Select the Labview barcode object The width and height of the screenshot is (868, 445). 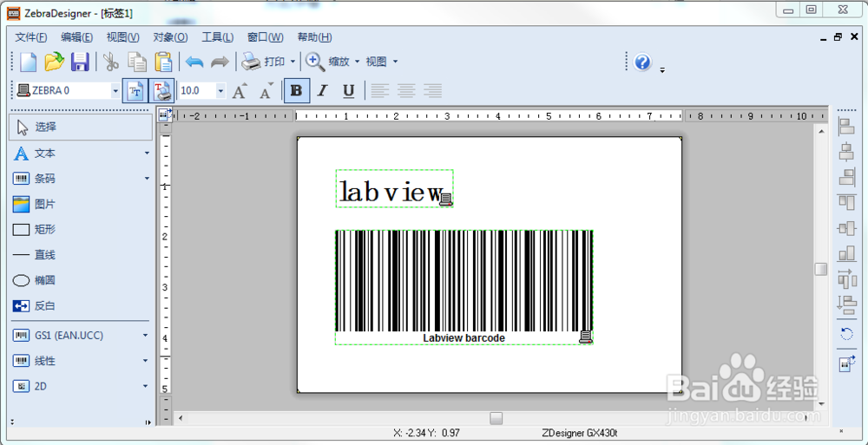[x=464, y=287]
